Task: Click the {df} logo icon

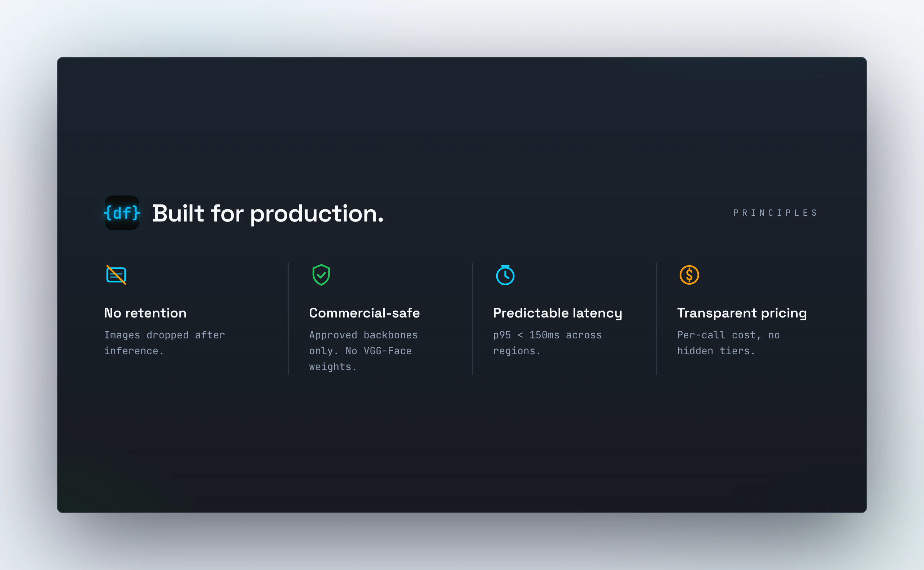Action: pos(122,212)
